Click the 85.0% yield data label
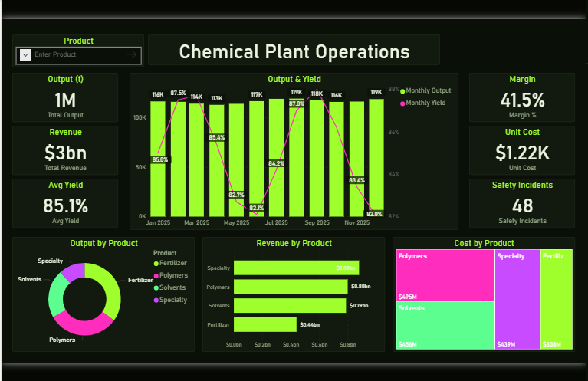The image size is (588, 381). point(160,159)
